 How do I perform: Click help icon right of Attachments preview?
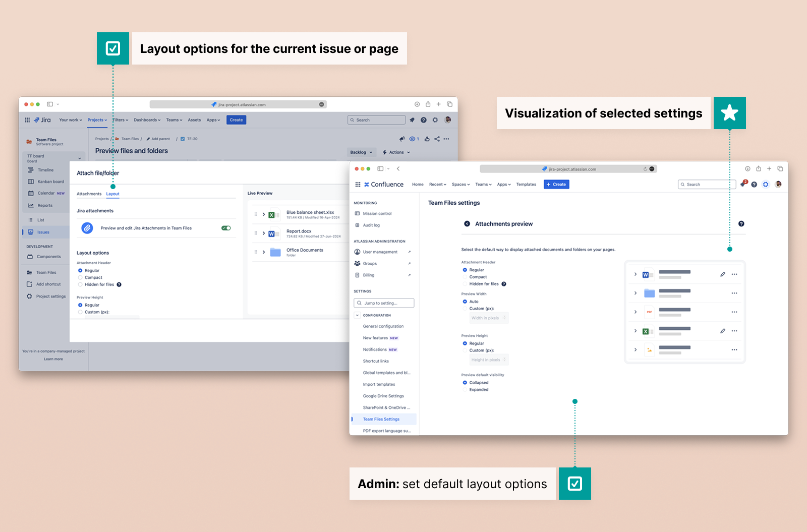(741, 224)
